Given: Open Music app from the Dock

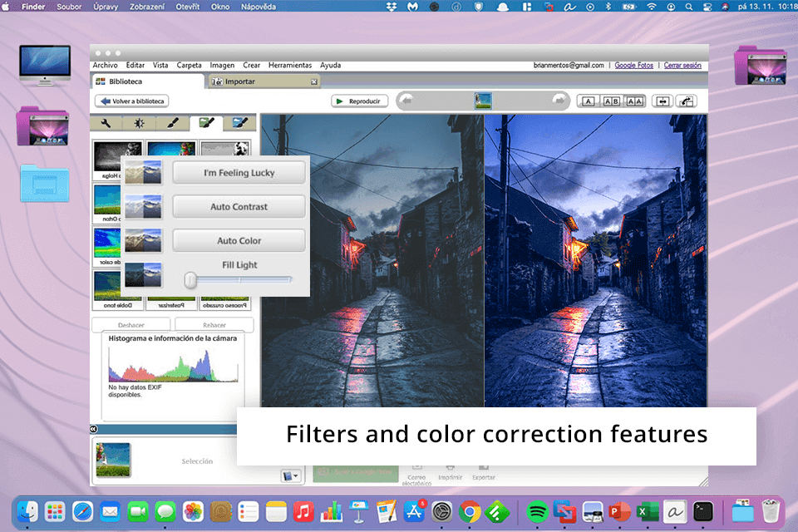Looking at the screenshot, I should 303,512.
